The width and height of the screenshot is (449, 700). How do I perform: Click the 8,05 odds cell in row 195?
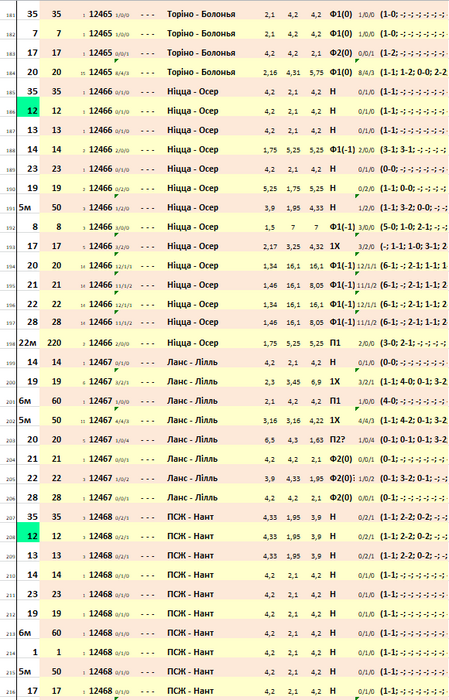point(316,285)
